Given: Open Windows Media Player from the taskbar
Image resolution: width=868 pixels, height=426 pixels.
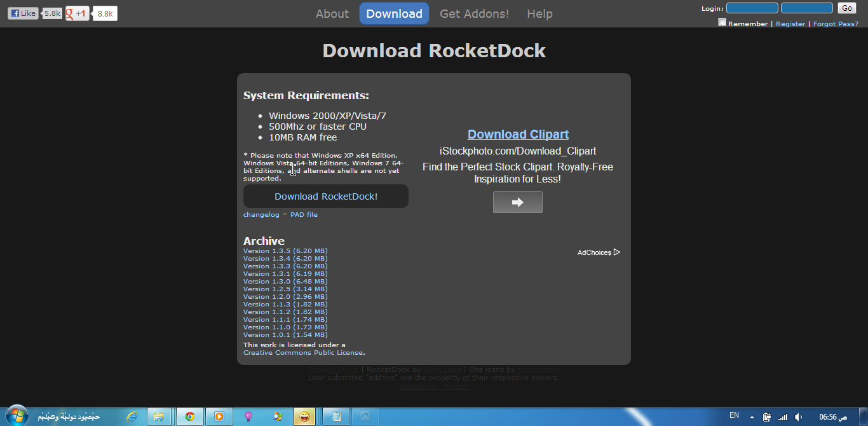Looking at the screenshot, I should click(219, 416).
